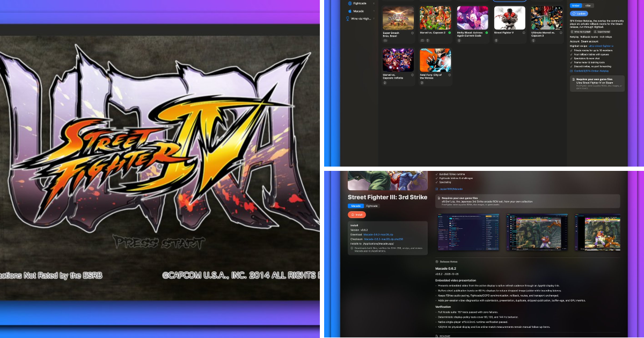
Task: Select the Macade tab under 3rd Strike title
Action: pyautogui.click(x=355, y=206)
